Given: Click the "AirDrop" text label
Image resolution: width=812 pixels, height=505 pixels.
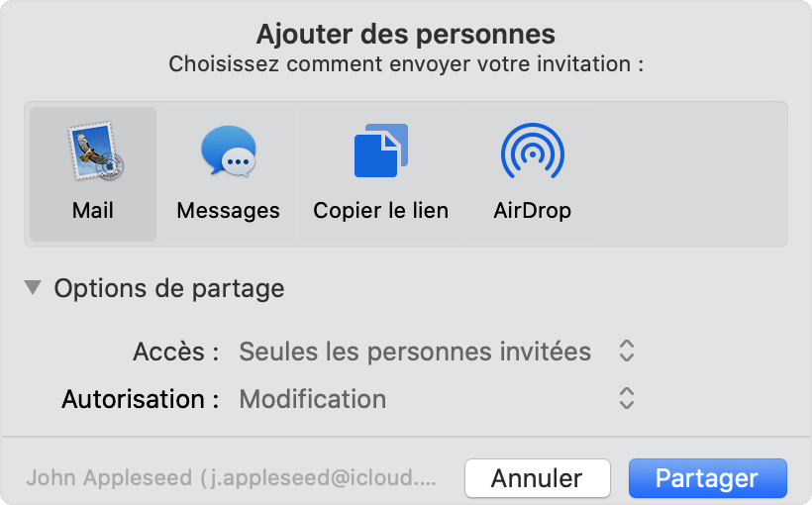Looking at the screenshot, I should click(x=532, y=211).
